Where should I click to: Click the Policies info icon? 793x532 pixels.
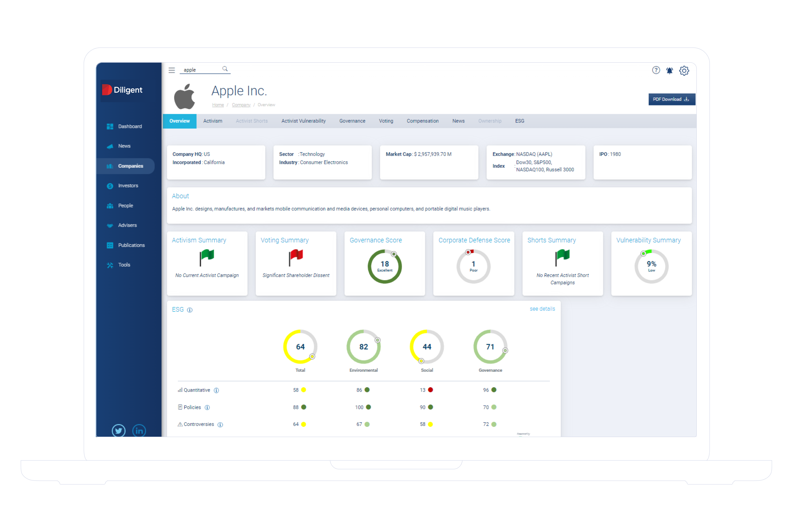[x=207, y=407]
